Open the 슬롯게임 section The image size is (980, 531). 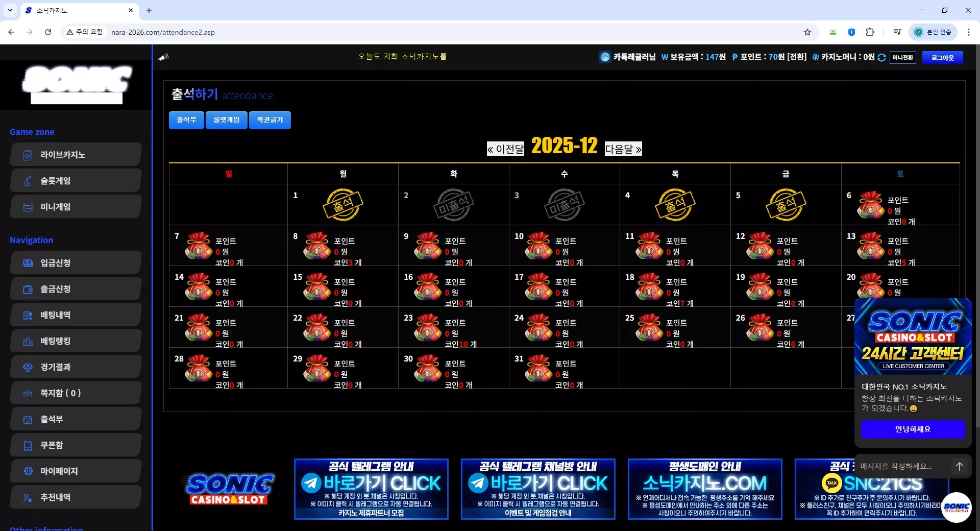(x=76, y=180)
